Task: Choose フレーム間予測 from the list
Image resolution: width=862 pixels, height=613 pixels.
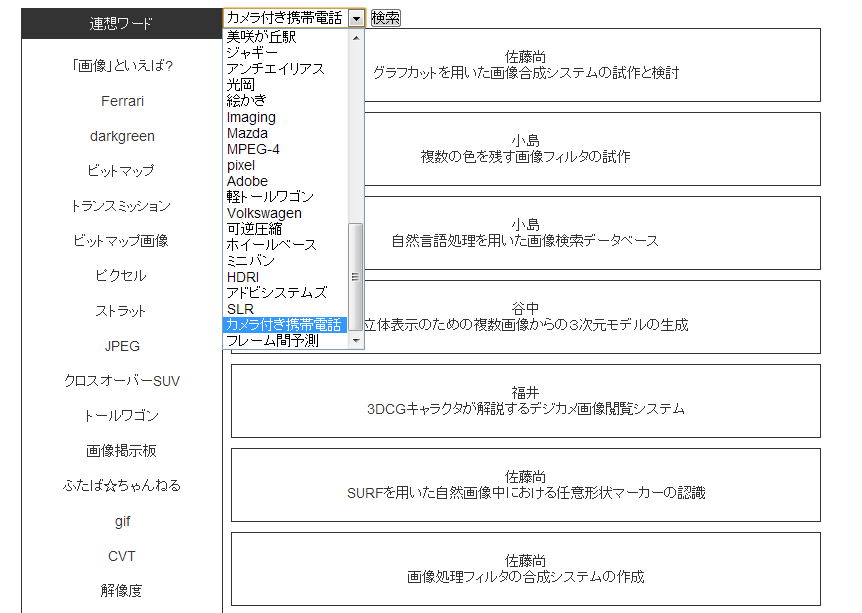Action: point(285,341)
